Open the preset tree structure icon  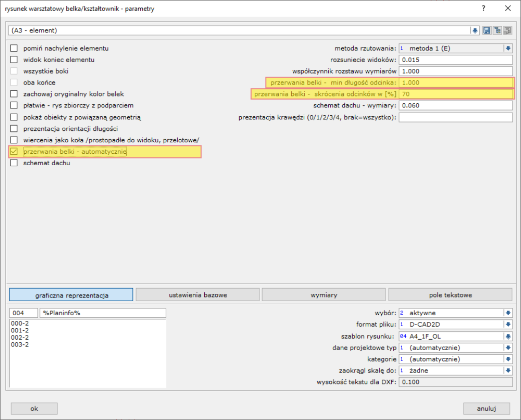[497, 31]
